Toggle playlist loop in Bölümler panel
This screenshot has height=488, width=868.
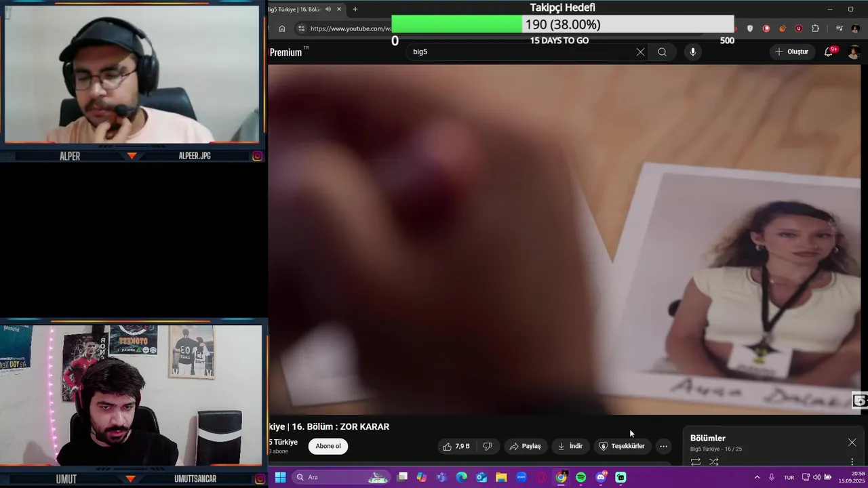[x=696, y=462]
